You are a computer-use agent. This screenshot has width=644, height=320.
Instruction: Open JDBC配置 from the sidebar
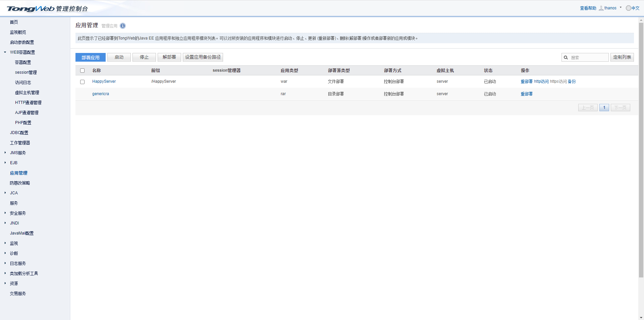click(19, 133)
